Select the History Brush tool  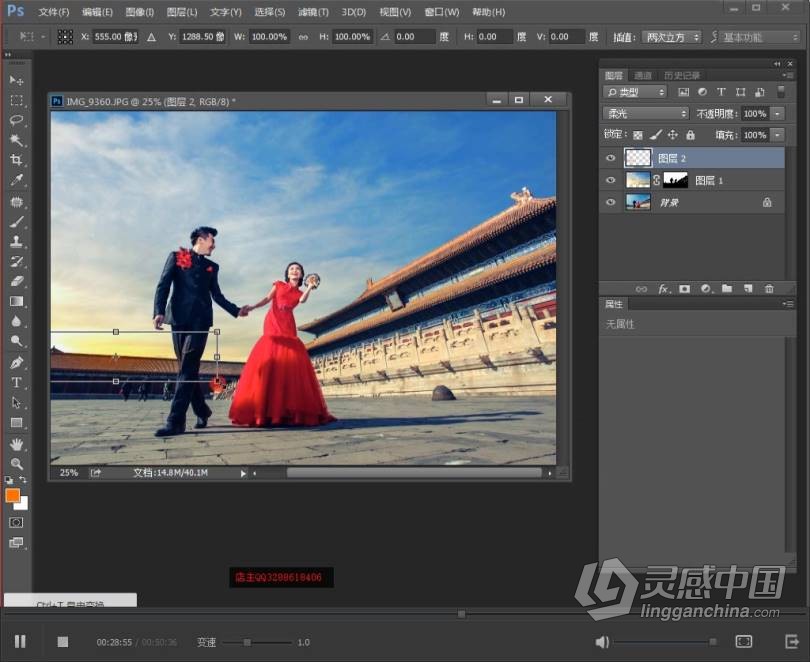[17, 261]
